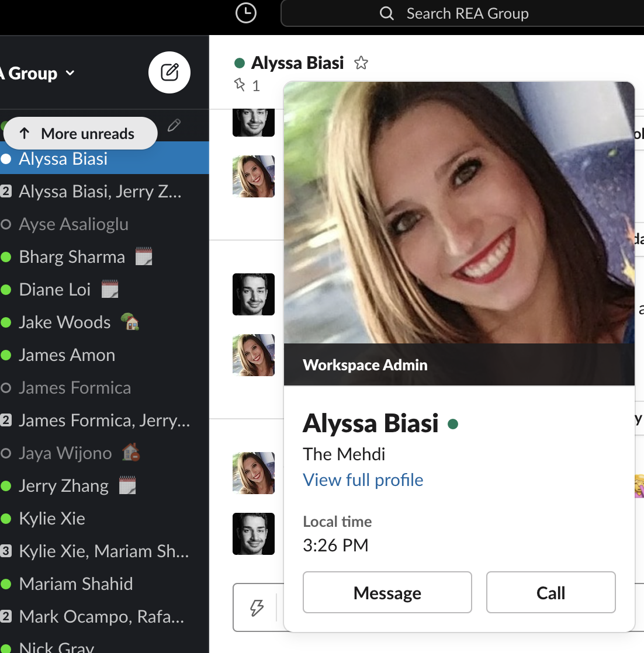
Task: Open Nick Gray direct message
Action: point(105,645)
